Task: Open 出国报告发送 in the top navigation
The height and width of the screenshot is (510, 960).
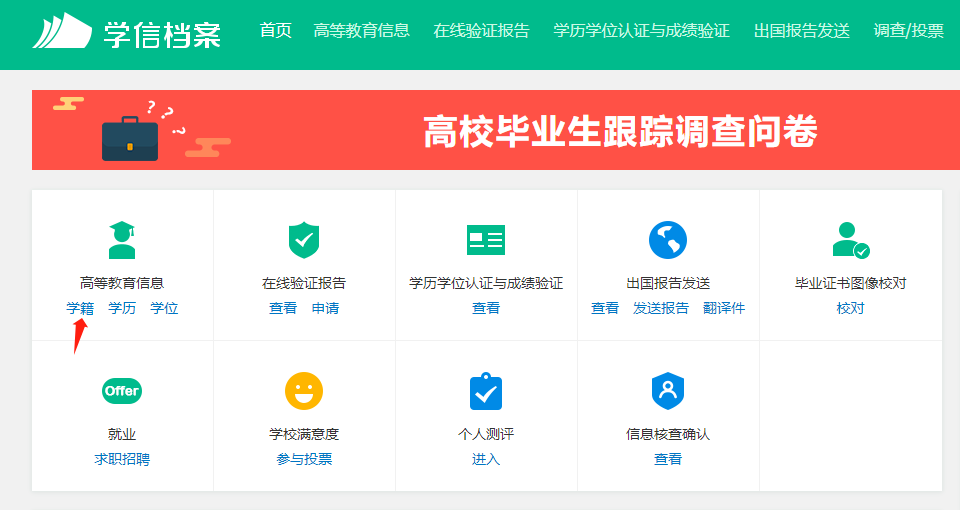Action: tap(801, 30)
